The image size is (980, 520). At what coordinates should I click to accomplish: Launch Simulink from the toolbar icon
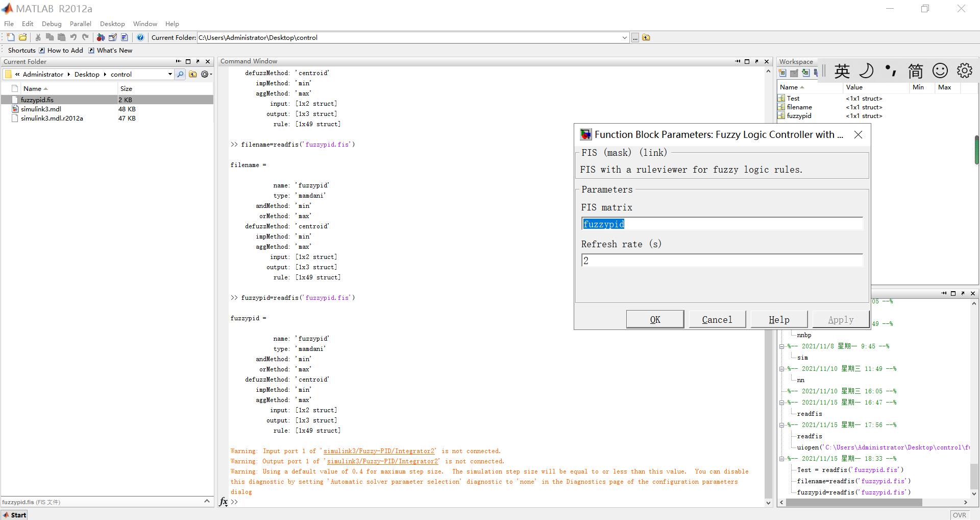(101, 37)
